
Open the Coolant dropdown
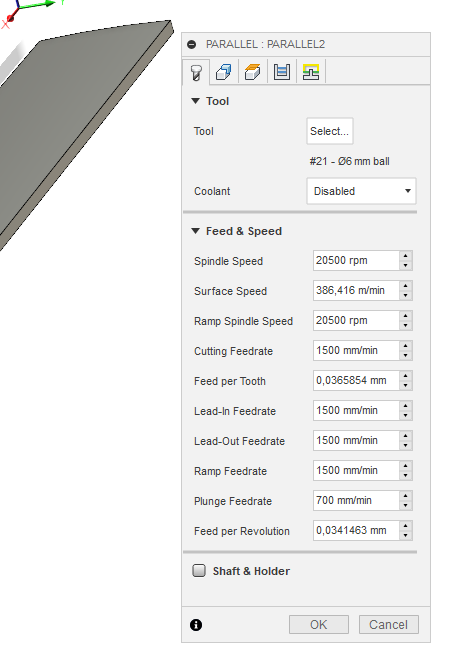(x=361, y=191)
